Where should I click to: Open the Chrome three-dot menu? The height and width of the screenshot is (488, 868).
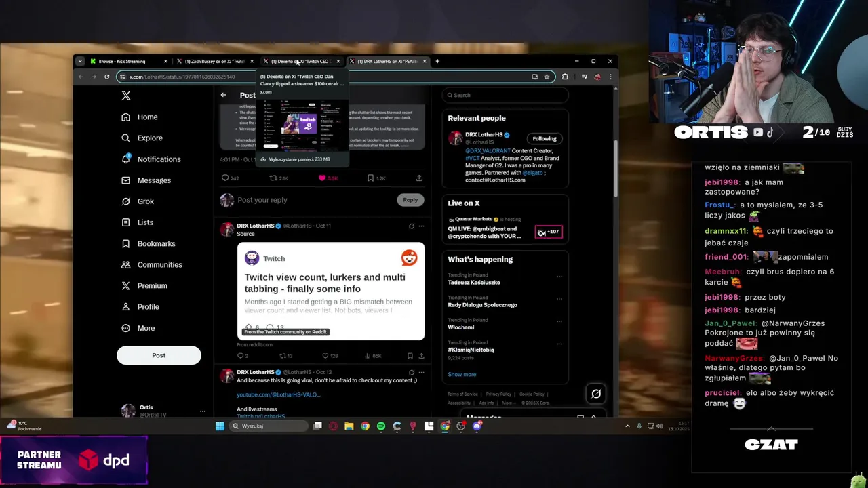click(610, 77)
